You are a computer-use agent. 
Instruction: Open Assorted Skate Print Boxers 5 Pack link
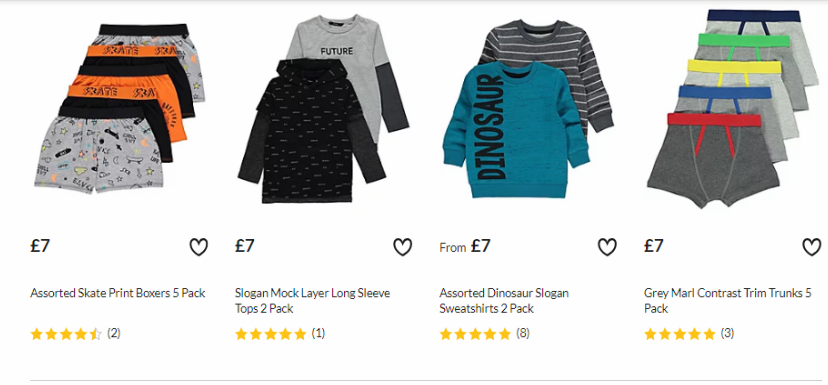tap(118, 293)
